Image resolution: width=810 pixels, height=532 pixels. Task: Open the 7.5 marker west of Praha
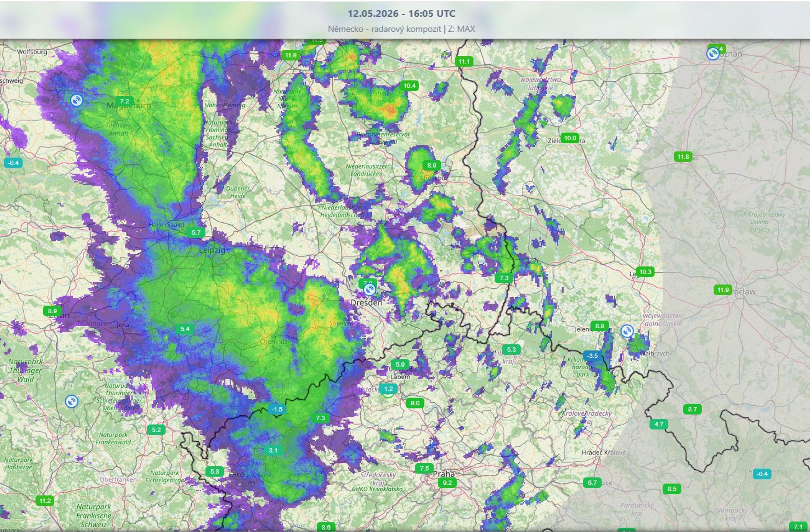pos(424,468)
